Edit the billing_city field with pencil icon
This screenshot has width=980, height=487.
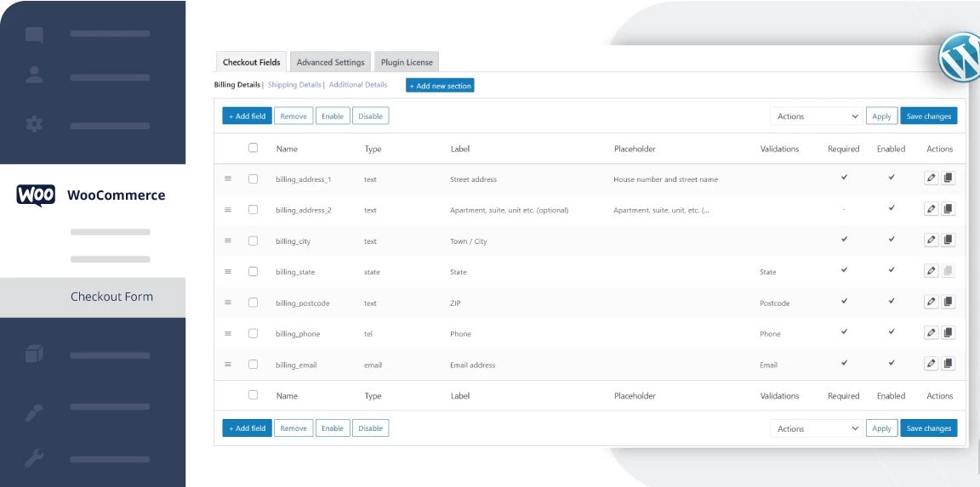coord(932,240)
